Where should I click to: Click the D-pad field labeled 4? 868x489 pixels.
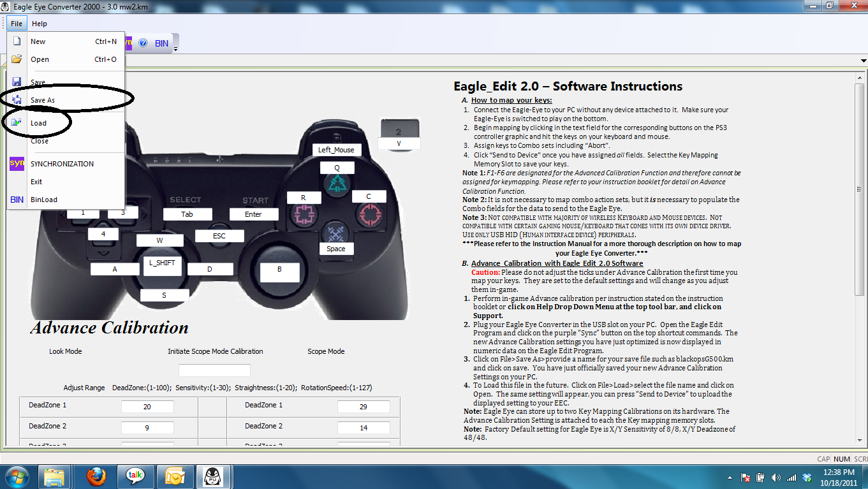click(x=103, y=234)
